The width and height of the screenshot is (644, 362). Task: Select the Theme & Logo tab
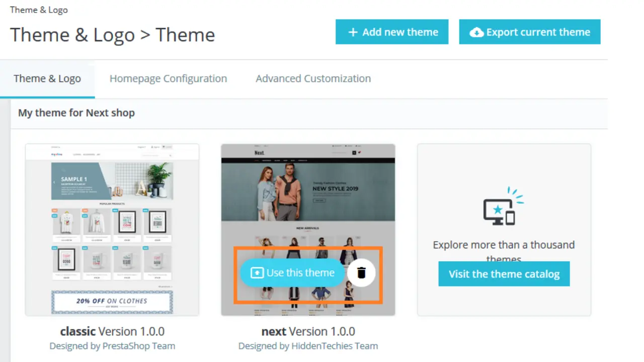(x=47, y=78)
